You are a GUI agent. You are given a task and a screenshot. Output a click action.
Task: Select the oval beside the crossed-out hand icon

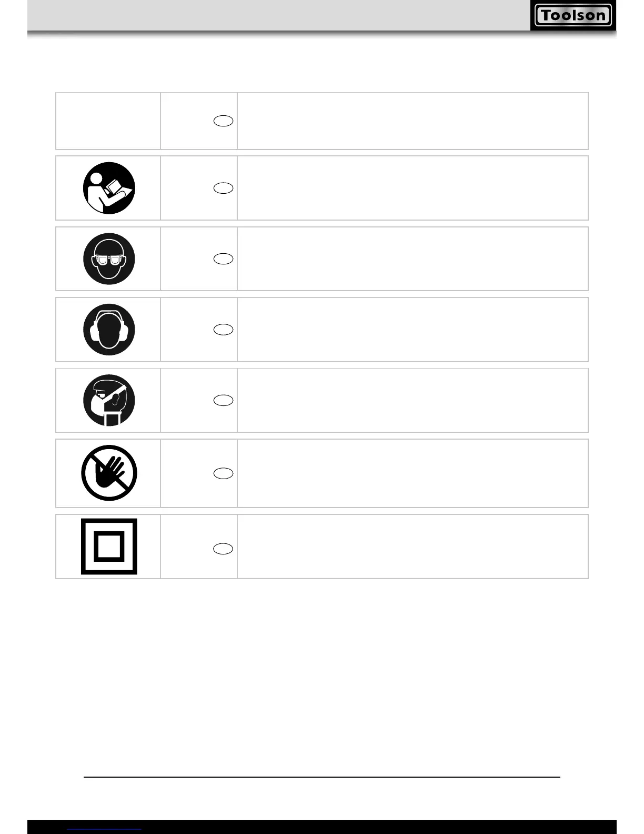click(x=224, y=473)
